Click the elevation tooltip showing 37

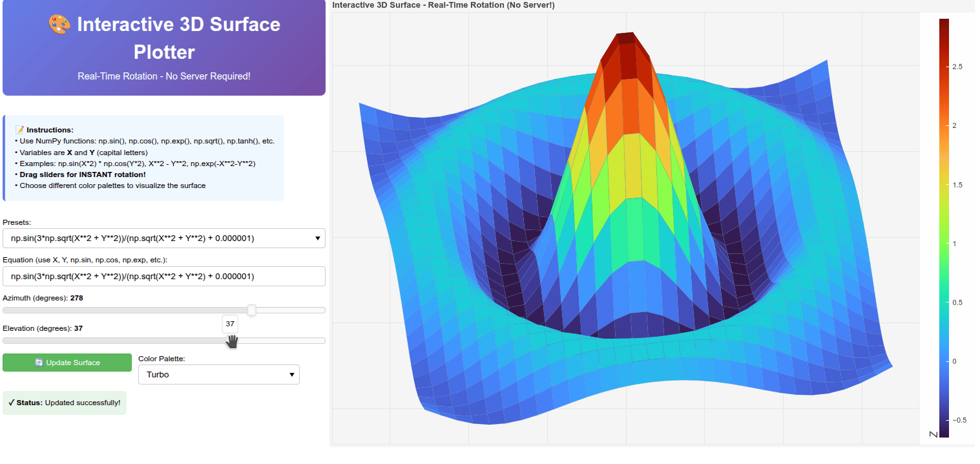coord(230,324)
